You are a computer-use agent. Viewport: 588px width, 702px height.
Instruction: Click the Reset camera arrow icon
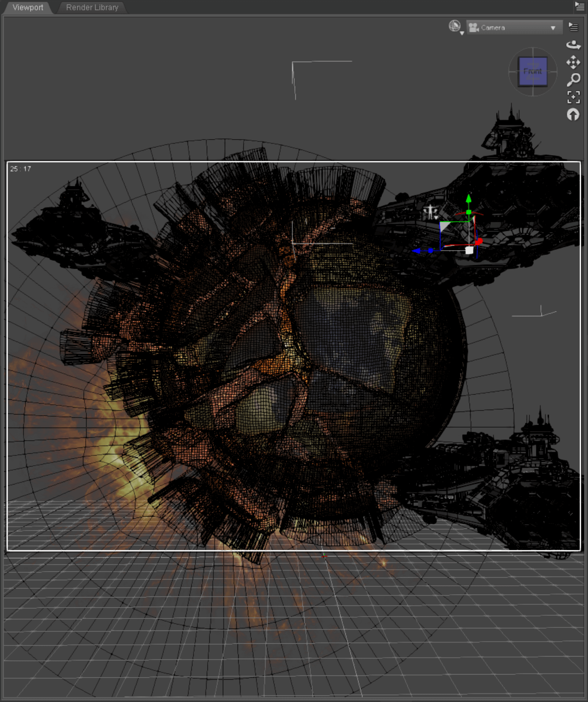(573, 115)
